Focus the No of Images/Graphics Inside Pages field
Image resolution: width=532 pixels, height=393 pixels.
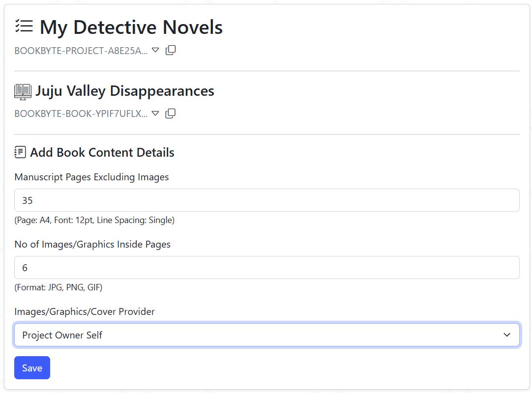[267, 268]
